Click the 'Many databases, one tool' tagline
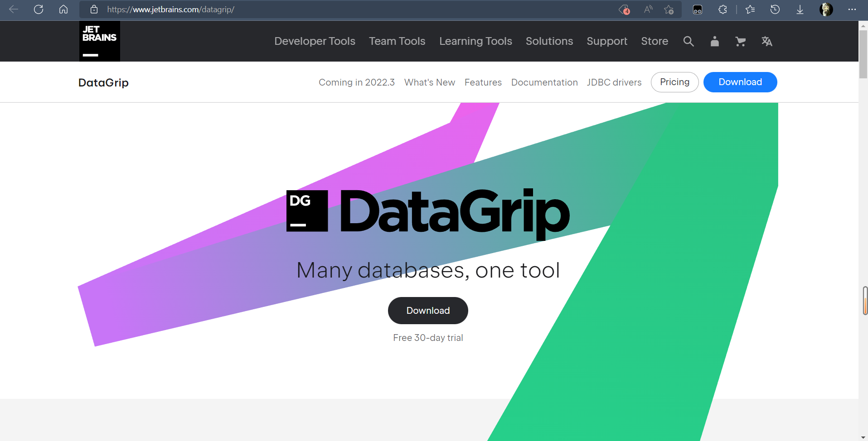The width and height of the screenshot is (868, 441). [428, 270]
